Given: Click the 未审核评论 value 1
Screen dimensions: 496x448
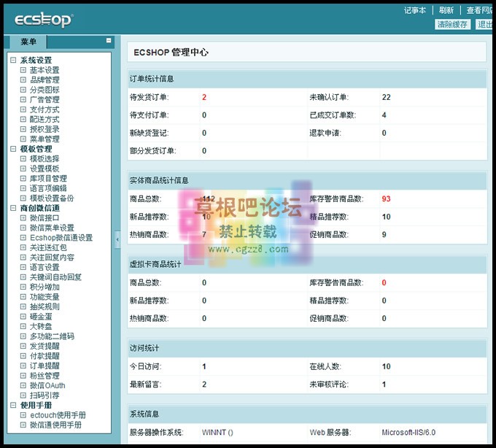Looking at the screenshot, I should (384, 385).
